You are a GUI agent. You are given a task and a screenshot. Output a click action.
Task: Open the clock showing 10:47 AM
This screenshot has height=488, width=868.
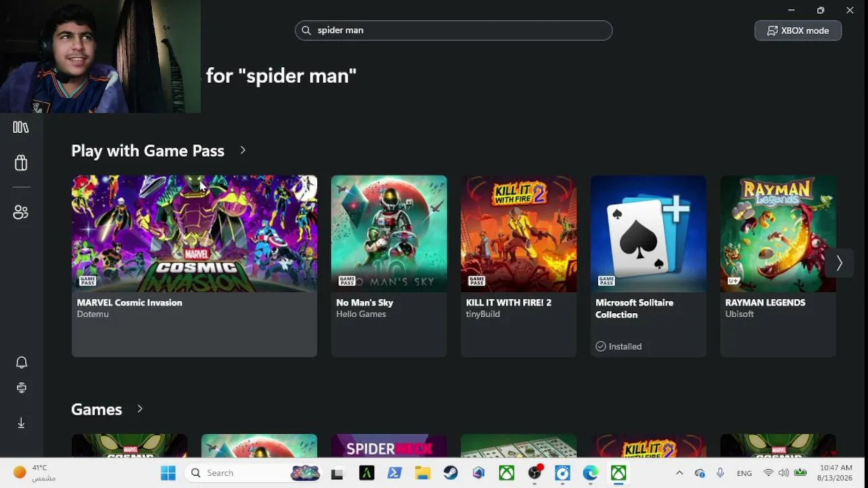coord(836,473)
